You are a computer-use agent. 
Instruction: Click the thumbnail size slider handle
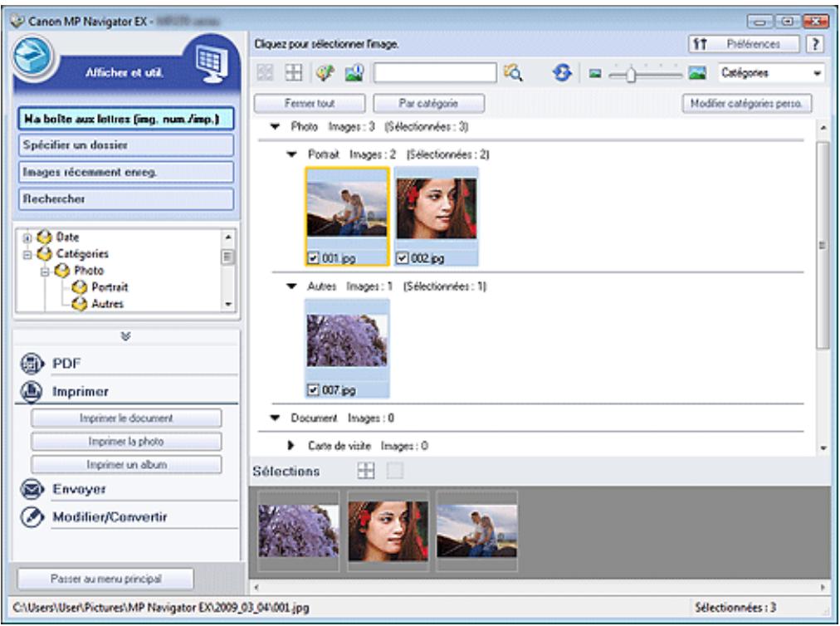631,73
